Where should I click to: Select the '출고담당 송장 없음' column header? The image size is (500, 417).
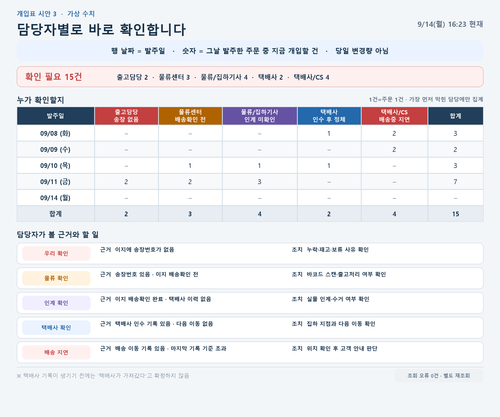126,116
